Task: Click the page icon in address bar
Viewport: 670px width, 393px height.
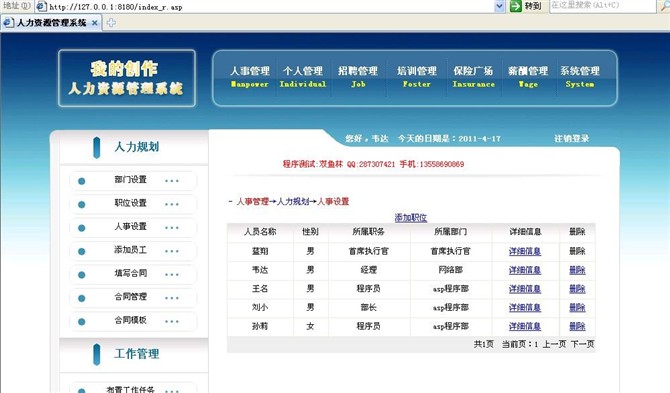Action: [x=41, y=6]
